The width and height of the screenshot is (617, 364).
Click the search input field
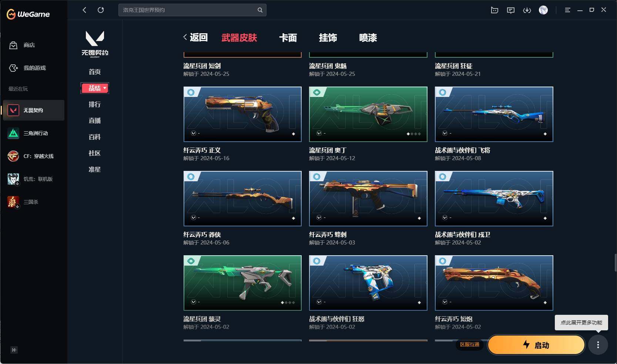(x=188, y=10)
